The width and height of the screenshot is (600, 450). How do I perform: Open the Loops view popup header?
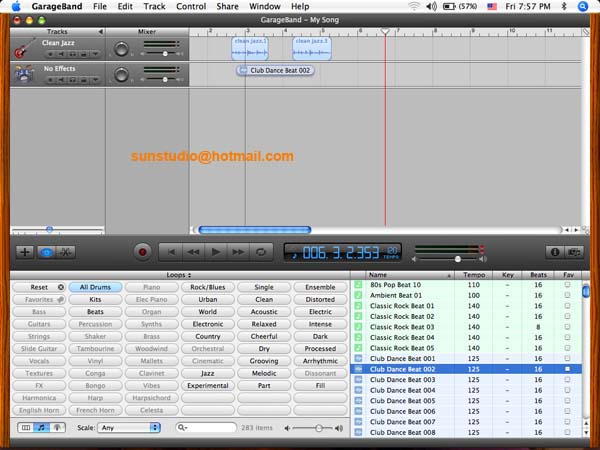179,275
